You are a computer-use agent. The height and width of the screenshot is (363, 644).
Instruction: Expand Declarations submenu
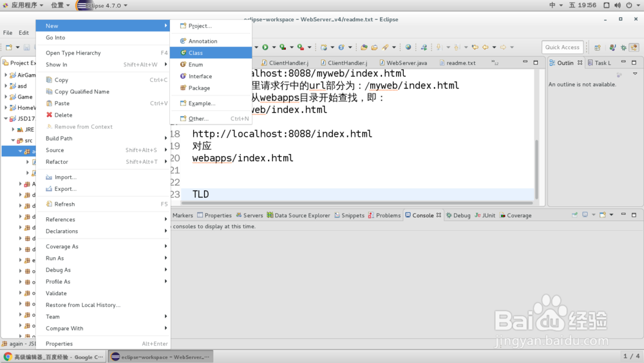pyautogui.click(x=102, y=231)
